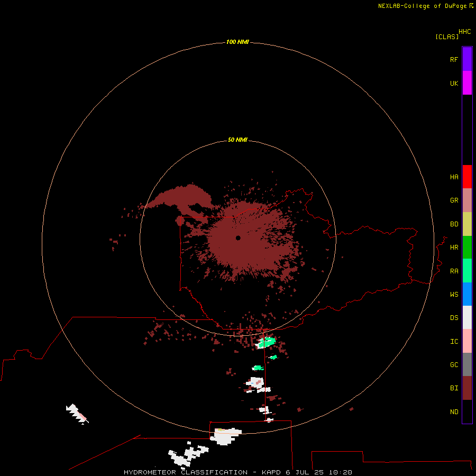The image size is (476, 476).
Task: Click the HR legend label
Action: pos(454,248)
